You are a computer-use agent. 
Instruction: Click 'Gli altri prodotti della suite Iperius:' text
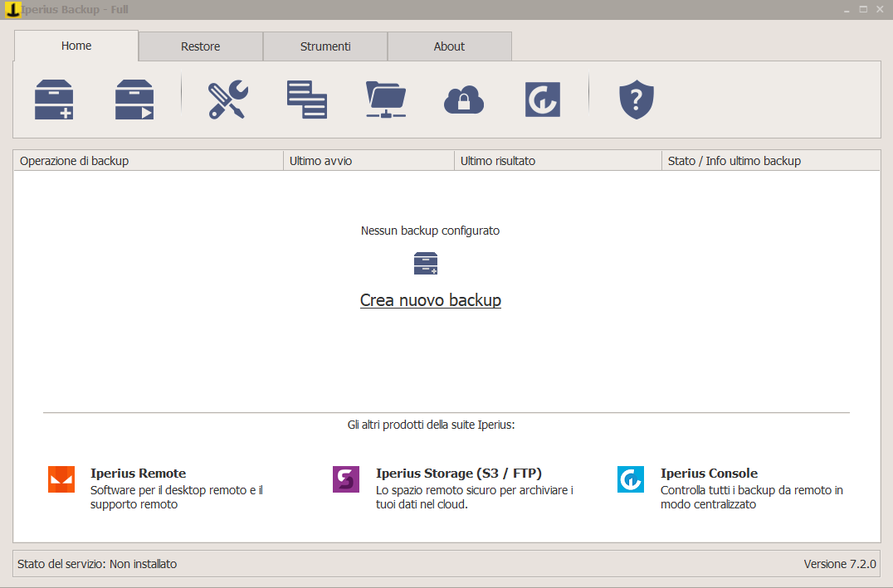(x=431, y=425)
